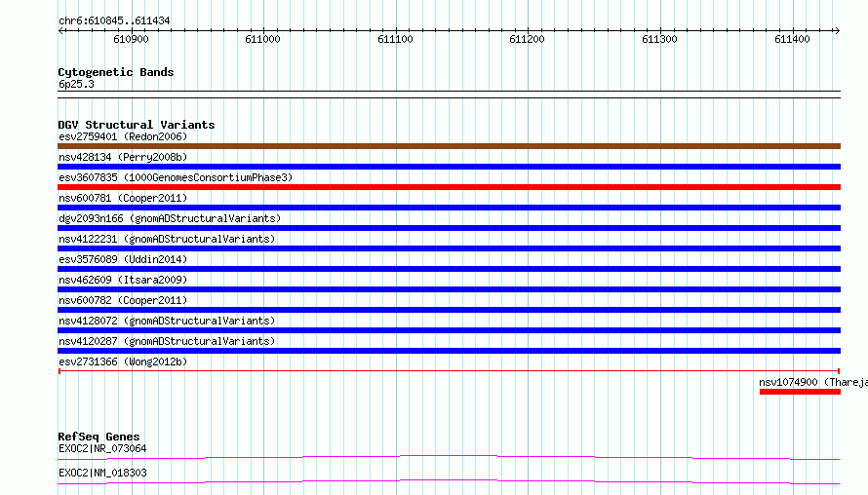Image resolution: width=868 pixels, height=495 pixels.
Task: Click the red esv3607835 variant bar
Action: coord(449,187)
